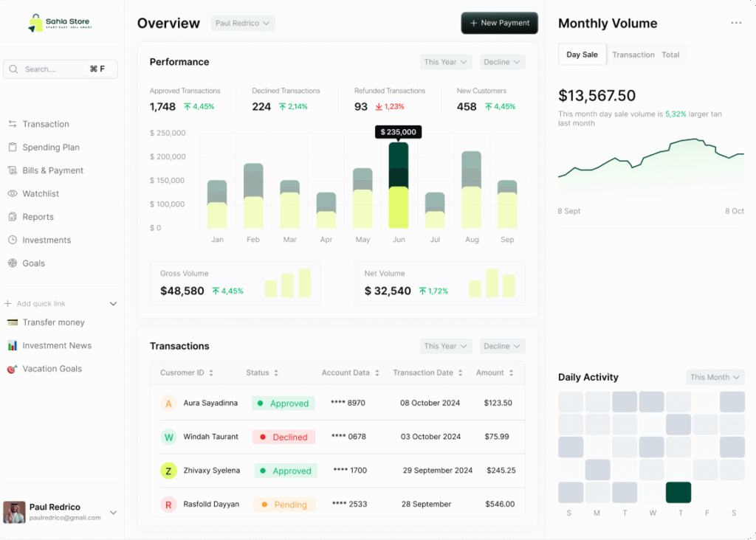Screen dimensions: 756x540
Task: Click the Spending Plan clipboard icon
Action: (13, 147)
